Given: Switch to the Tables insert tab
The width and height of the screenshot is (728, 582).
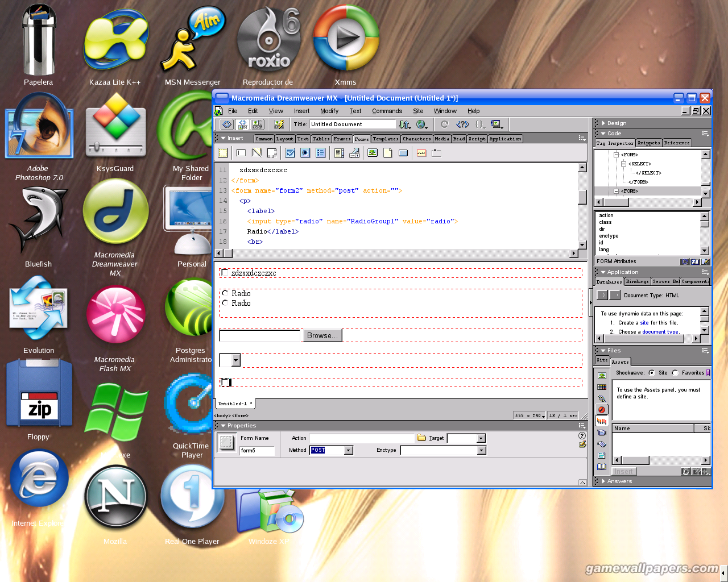Looking at the screenshot, I should point(321,139).
